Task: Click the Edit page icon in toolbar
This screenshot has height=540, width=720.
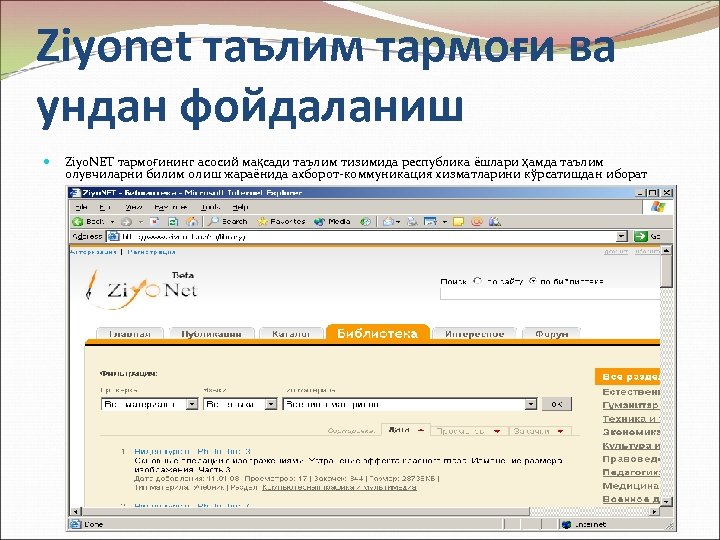Action: [430, 222]
